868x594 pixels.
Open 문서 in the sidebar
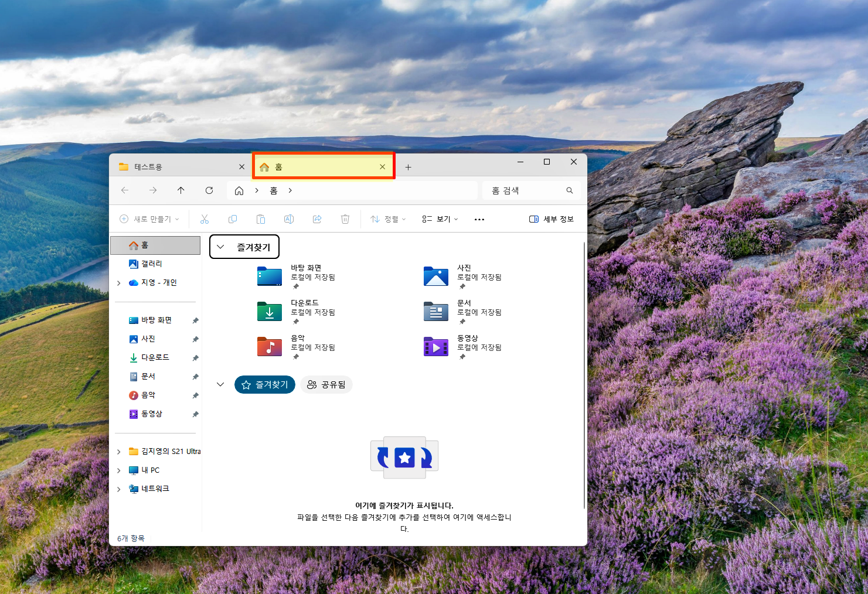pyautogui.click(x=142, y=377)
